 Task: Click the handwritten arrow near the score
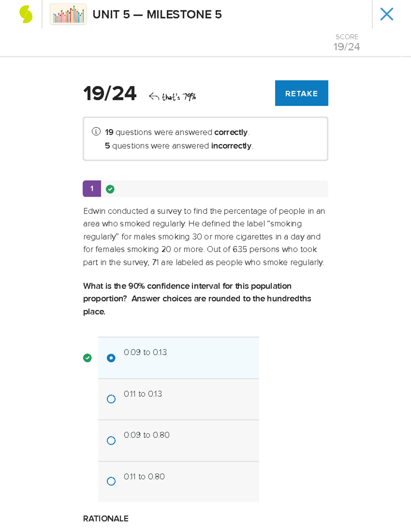coord(153,96)
